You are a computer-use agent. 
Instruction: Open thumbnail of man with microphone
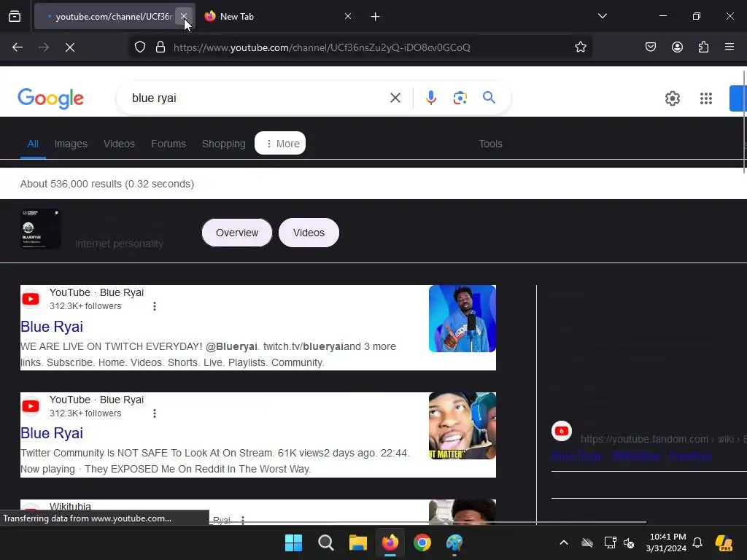point(462,319)
